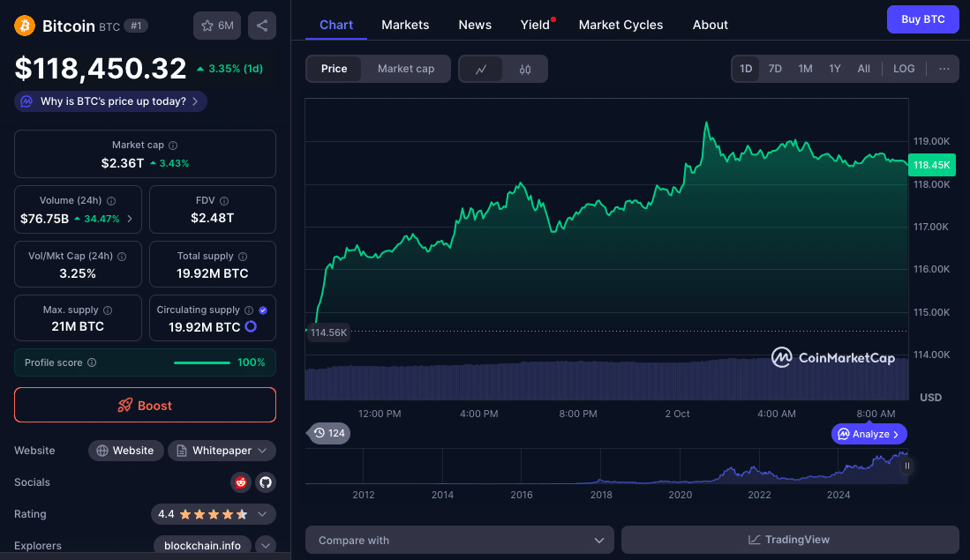This screenshot has width=970, height=560.
Task: Select the 1M time range
Action: click(x=805, y=69)
